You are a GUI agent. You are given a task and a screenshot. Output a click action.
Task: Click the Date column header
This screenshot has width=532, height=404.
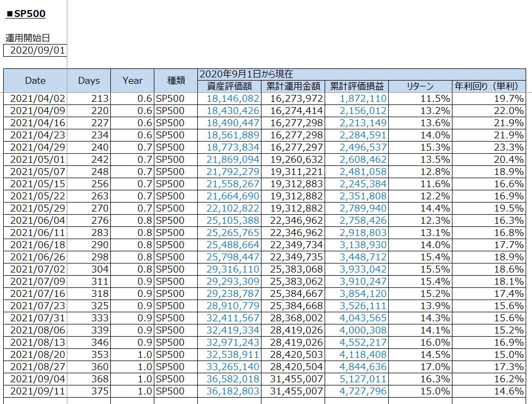pyautogui.click(x=35, y=81)
